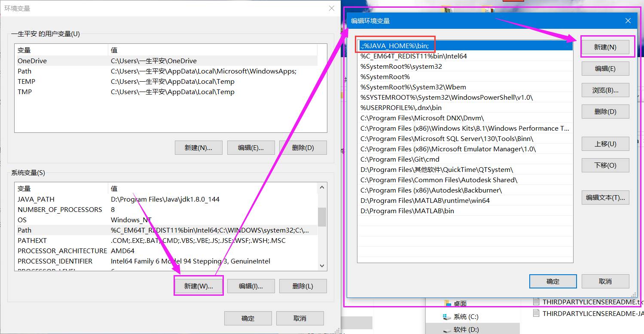Viewport: 644px width, 334px height.
Task: Click scroll-up arrow of system variables list
Action: click(x=322, y=187)
